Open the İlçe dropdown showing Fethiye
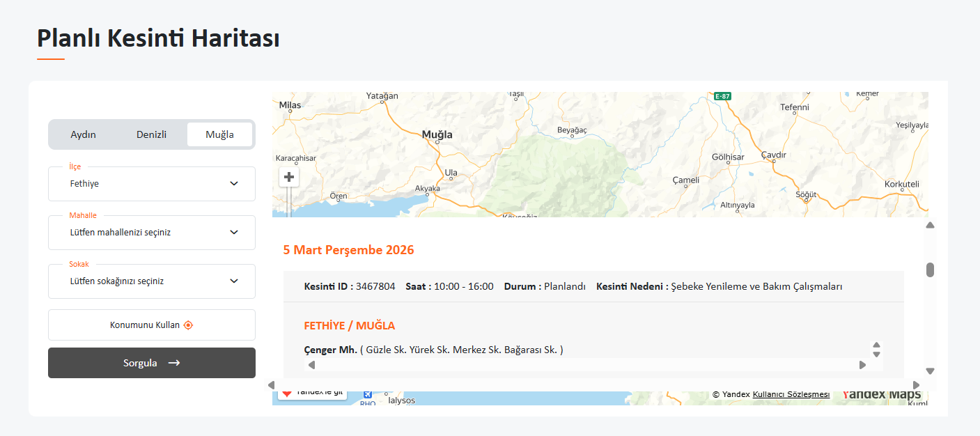The height and width of the screenshot is (436, 980). click(x=152, y=184)
